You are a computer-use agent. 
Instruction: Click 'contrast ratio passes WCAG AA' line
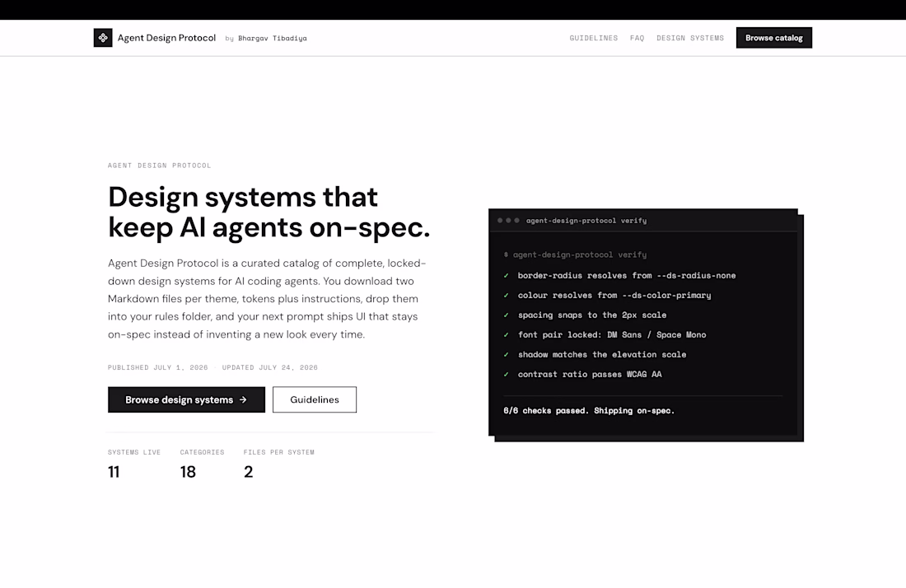pos(590,374)
